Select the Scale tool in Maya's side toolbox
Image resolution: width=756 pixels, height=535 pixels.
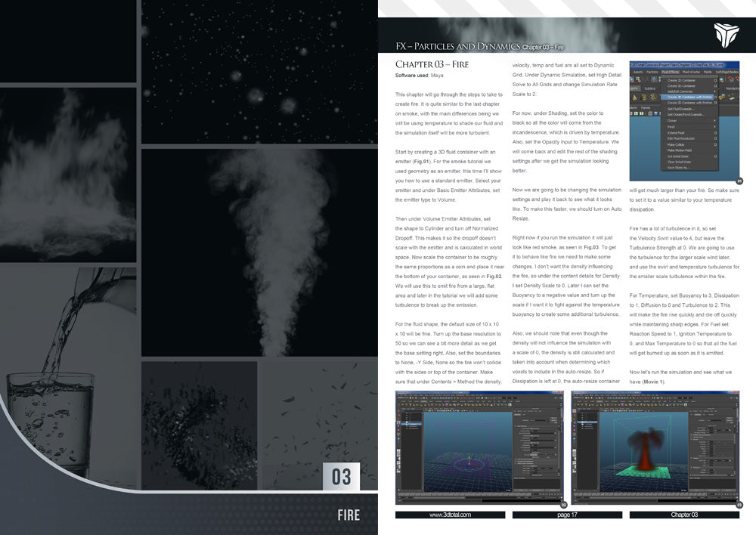pos(398,438)
